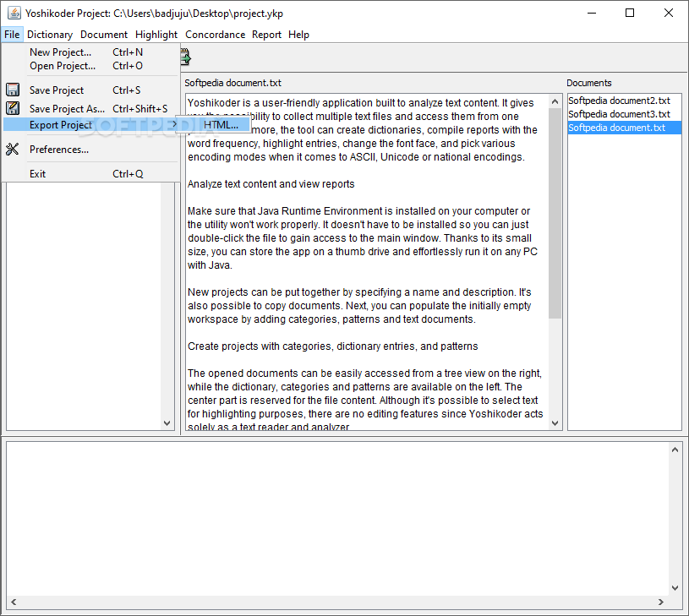Expand the Export Project submenu

tap(90, 125)
